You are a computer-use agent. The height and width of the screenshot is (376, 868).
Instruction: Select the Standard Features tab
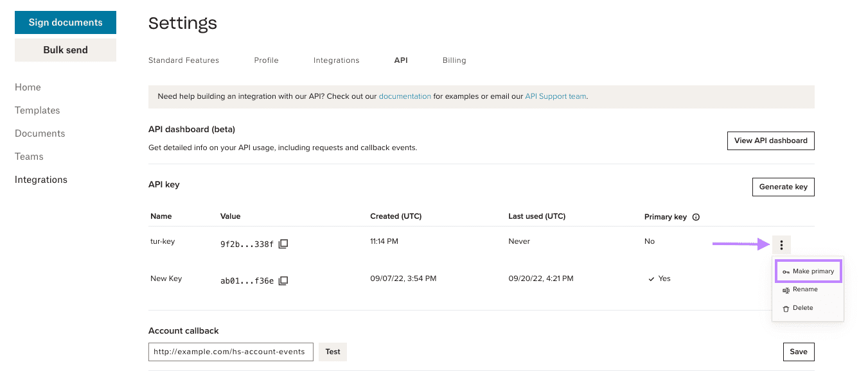[x=184, y=60]
